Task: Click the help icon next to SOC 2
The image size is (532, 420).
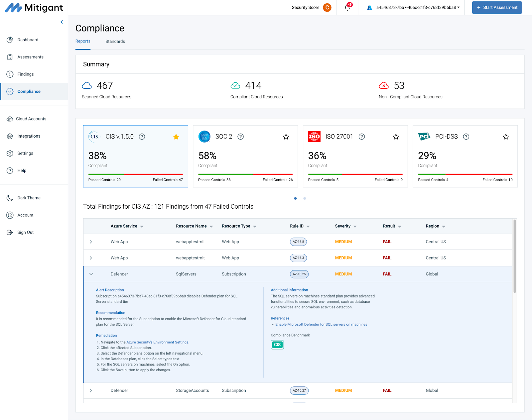Action: [240, 137]
